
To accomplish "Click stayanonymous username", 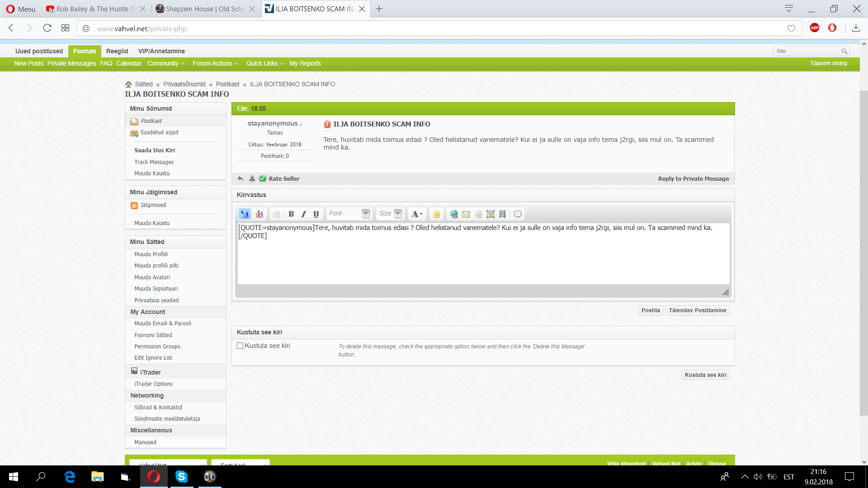I will click(273, 123).
